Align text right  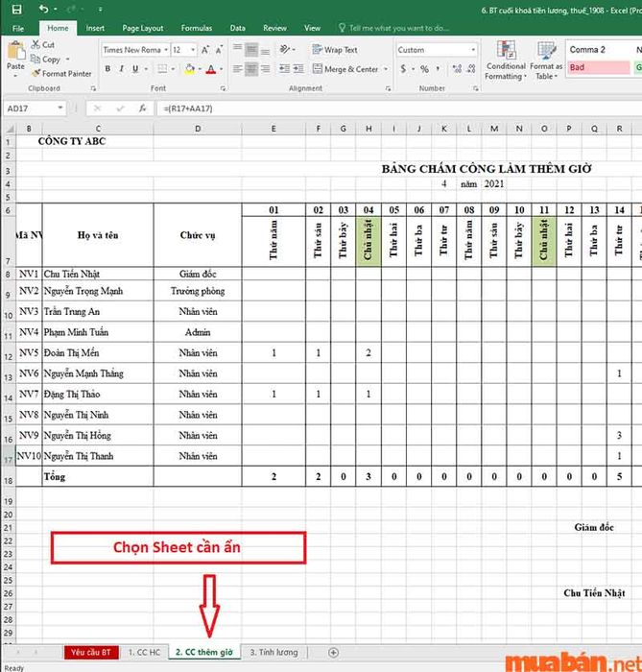[265, 68]
